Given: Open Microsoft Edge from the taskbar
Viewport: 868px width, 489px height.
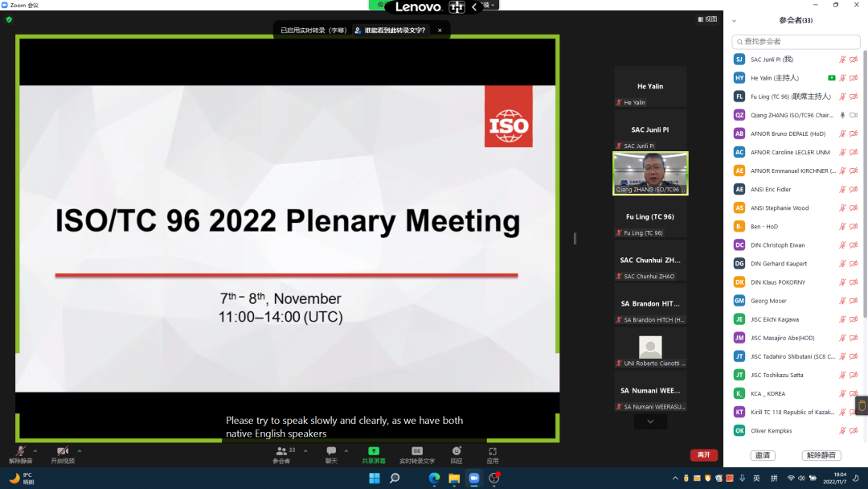Looking at the screenshot, I should coord(434,479).
